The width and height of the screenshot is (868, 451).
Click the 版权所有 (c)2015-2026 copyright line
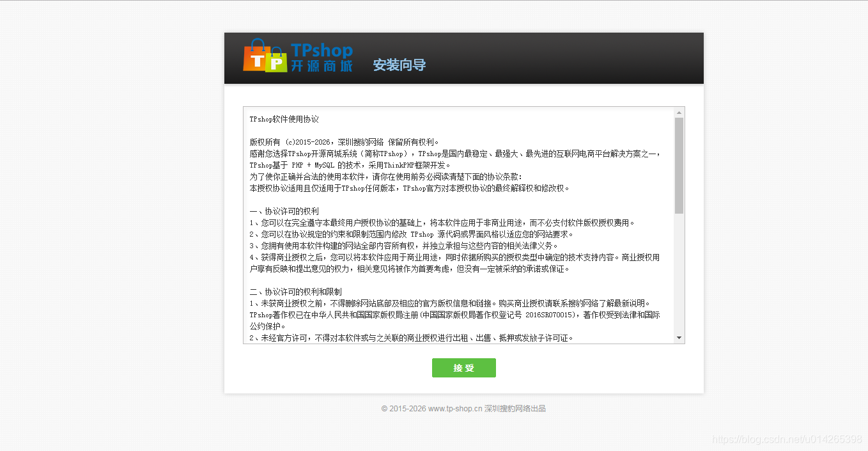point(345,142)
